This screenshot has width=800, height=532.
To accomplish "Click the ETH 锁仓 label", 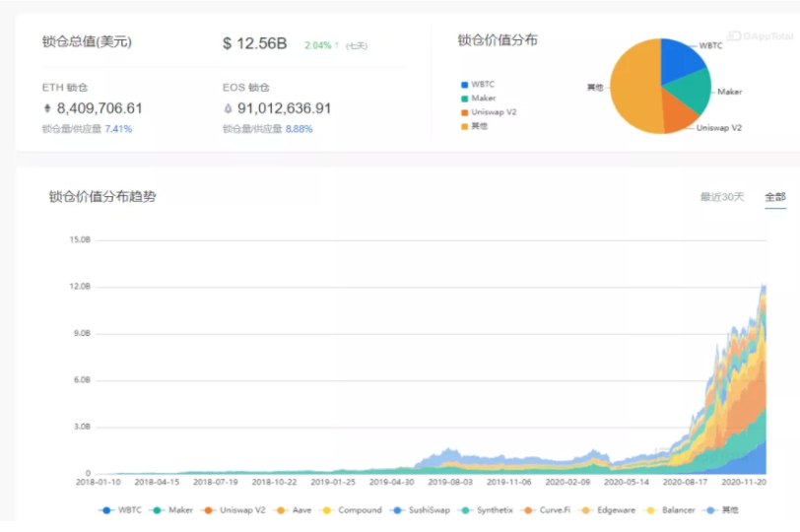I will (x=65, y=88).
